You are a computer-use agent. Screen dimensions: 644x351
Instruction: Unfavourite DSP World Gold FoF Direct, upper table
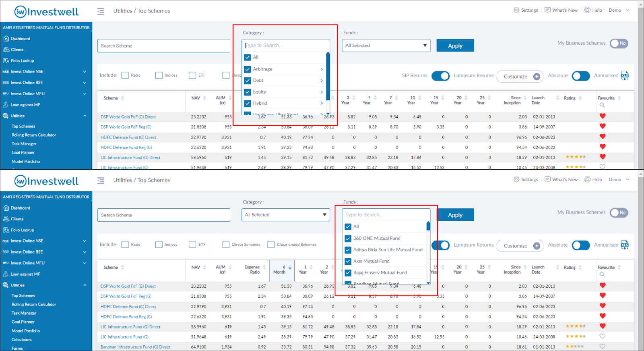603,116
